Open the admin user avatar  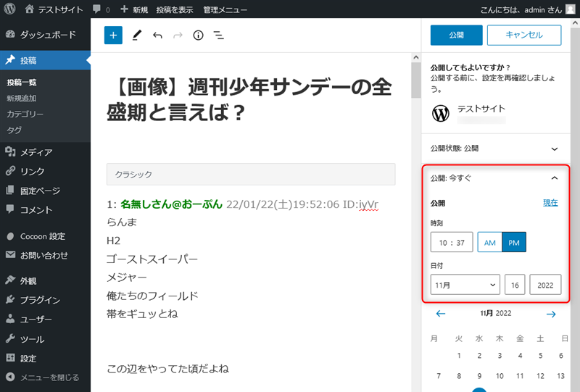tap(571, 9)
